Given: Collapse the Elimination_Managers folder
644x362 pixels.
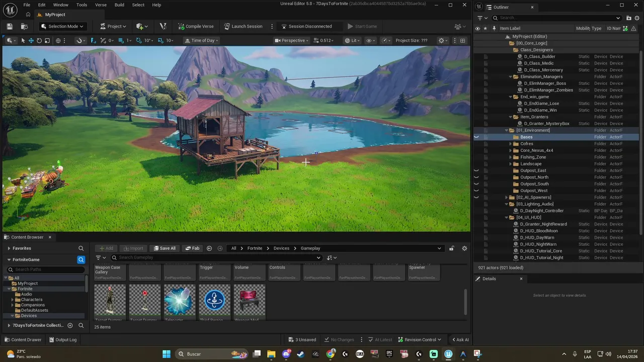Looking at the screenshot, I should 510,77.
